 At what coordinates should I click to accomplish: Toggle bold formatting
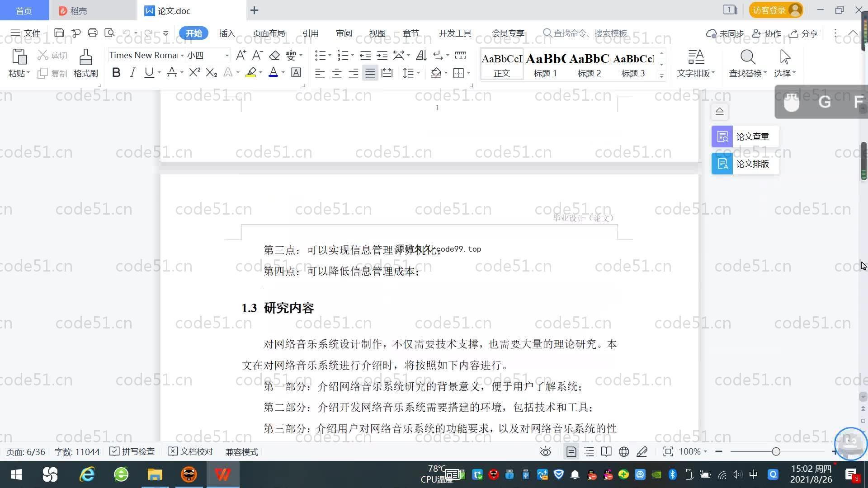(116, 72)
